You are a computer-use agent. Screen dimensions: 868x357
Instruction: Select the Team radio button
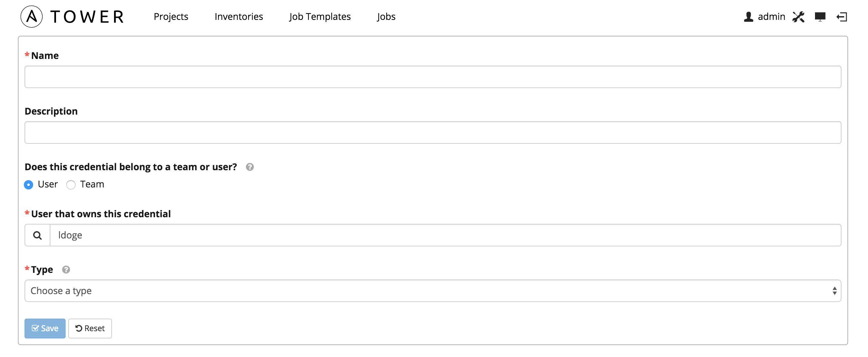pos(71,185)
